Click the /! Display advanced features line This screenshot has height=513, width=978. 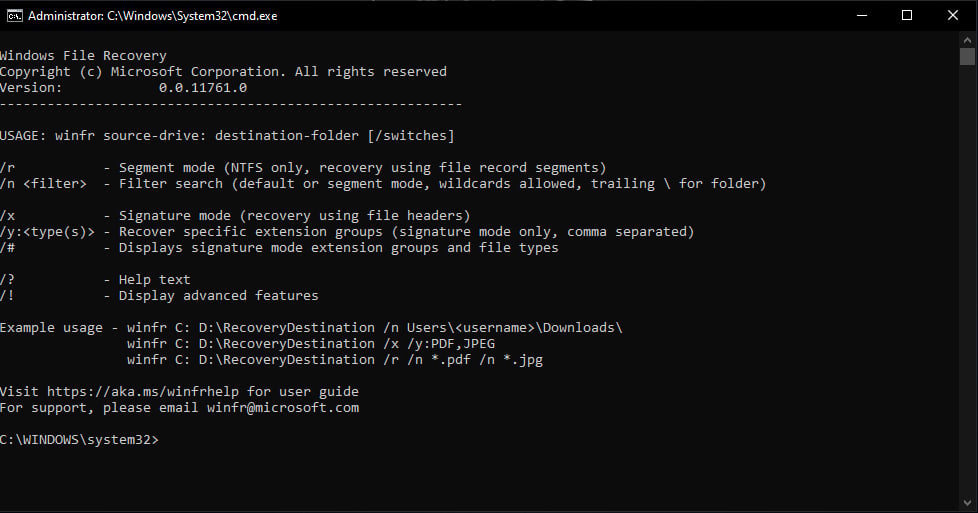(x=159, y=296)
